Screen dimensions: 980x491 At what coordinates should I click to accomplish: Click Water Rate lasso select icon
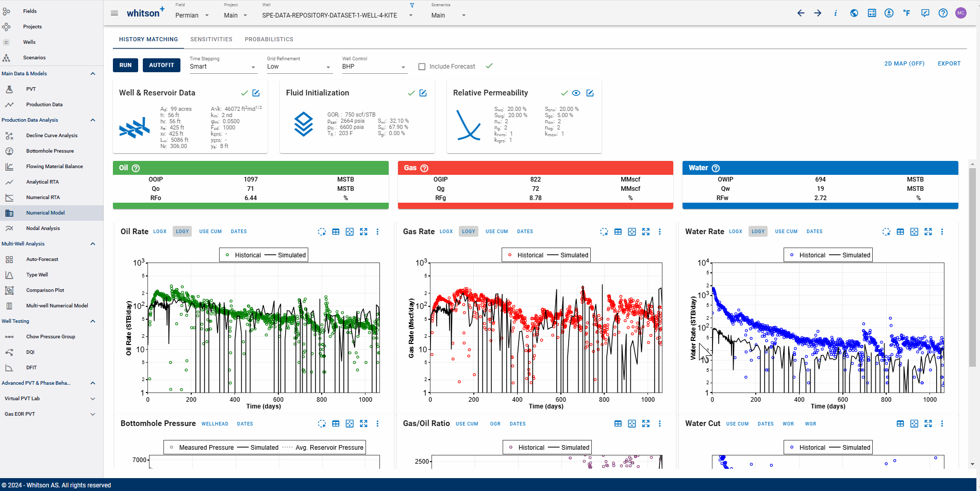pos(886,232)
